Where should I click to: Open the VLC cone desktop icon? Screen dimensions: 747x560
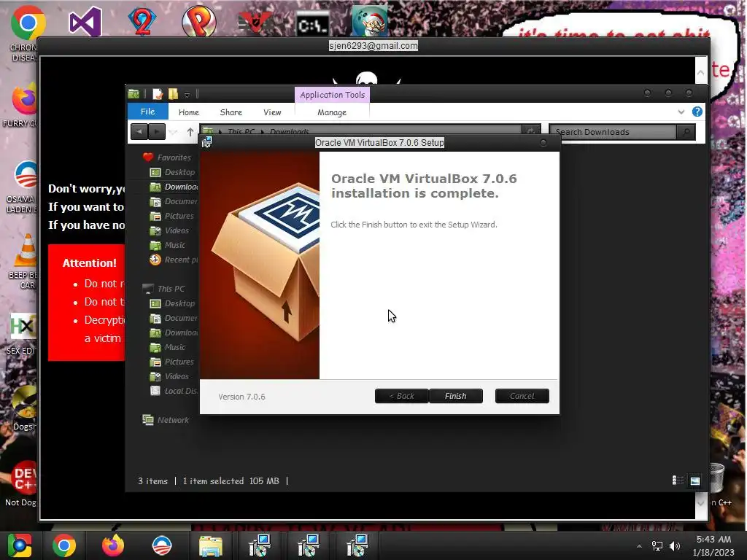[x=26, y=250]
